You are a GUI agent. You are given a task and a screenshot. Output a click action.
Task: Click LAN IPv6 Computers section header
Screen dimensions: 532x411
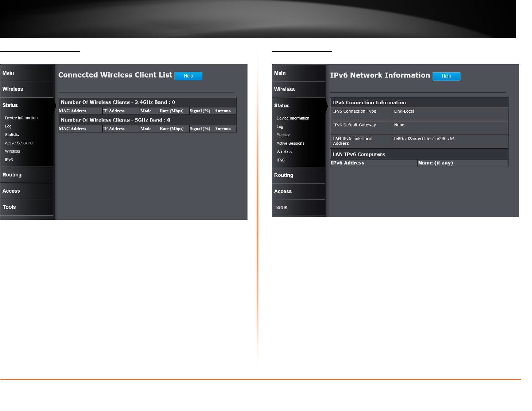pyautogui.click(x=419, y=154)
